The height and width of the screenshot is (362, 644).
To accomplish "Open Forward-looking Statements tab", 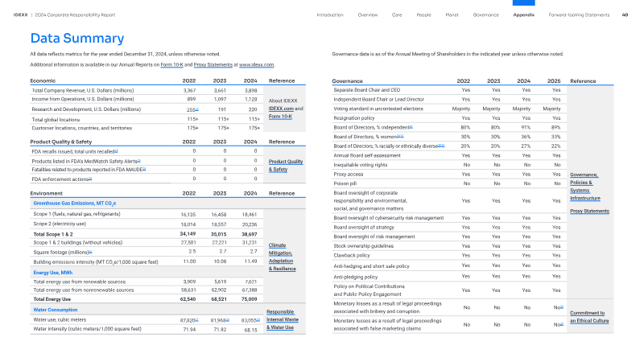I will coord(579,14).
